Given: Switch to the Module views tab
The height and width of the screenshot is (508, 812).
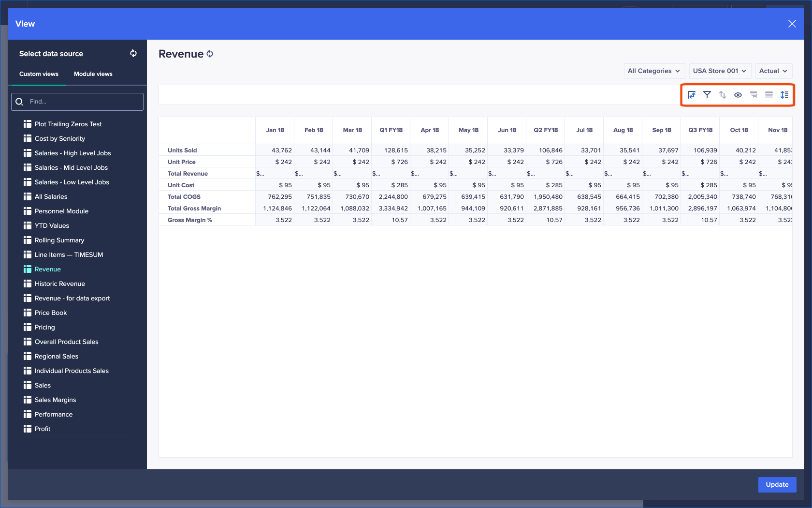Looking at the screenshot, I should pos(93,74).
